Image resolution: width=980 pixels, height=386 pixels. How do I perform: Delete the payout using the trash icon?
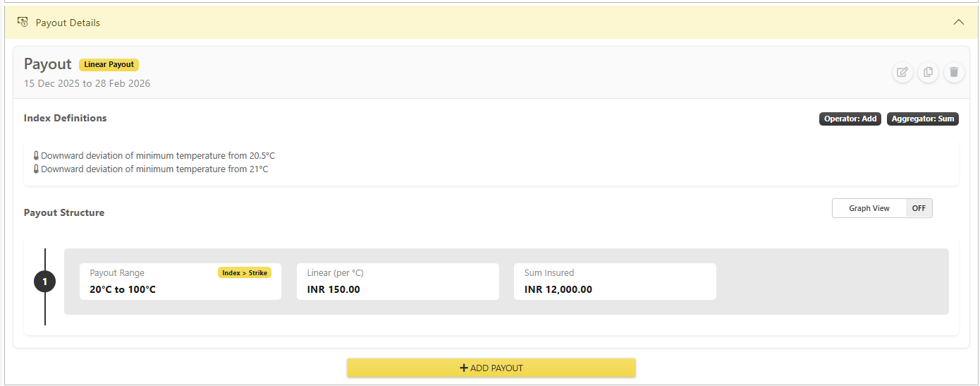click(954, 72)
